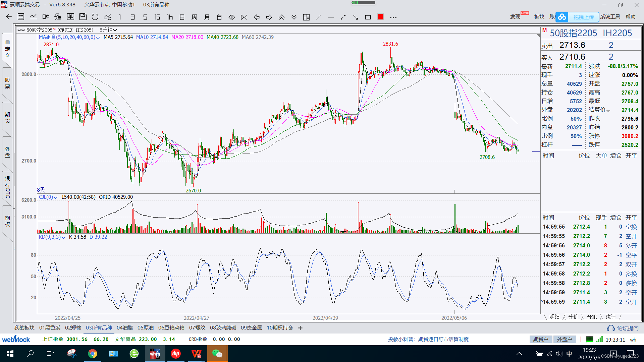The height and width of the screenshot is (362, 644).
Task: Switch to the 明细 tab
Action: [554, 317]
